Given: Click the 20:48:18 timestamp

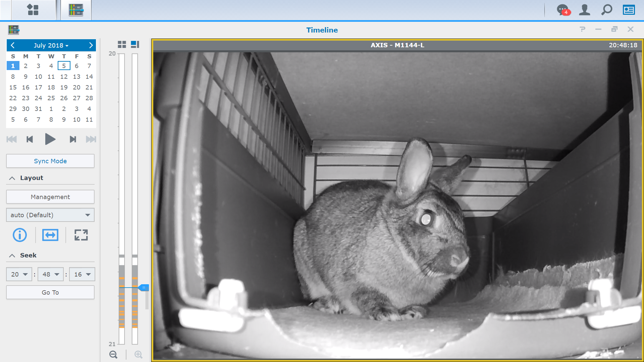Looking at the screenshot, I should point(623,45).
